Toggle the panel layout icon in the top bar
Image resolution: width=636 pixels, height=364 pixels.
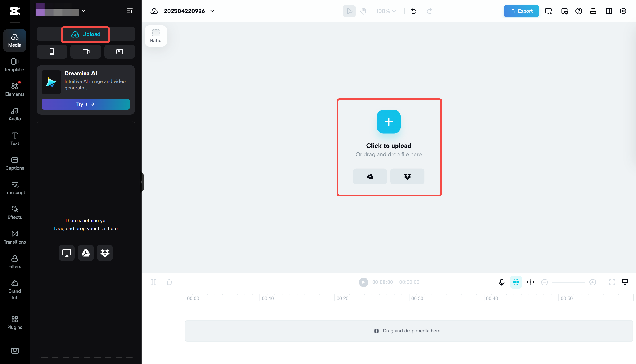(609, 11)
